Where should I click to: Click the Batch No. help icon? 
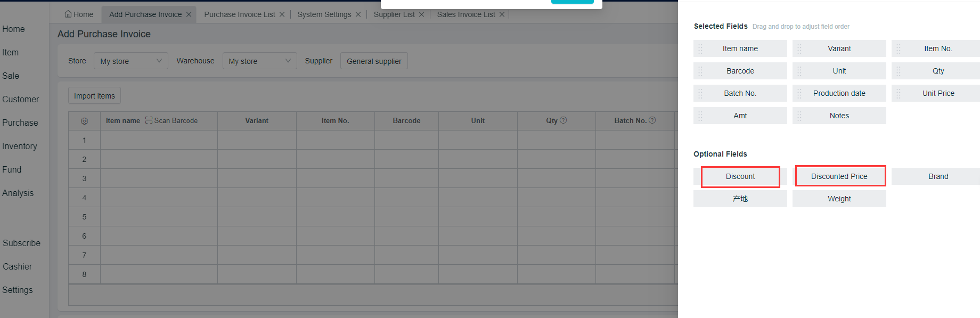(652, 120)
